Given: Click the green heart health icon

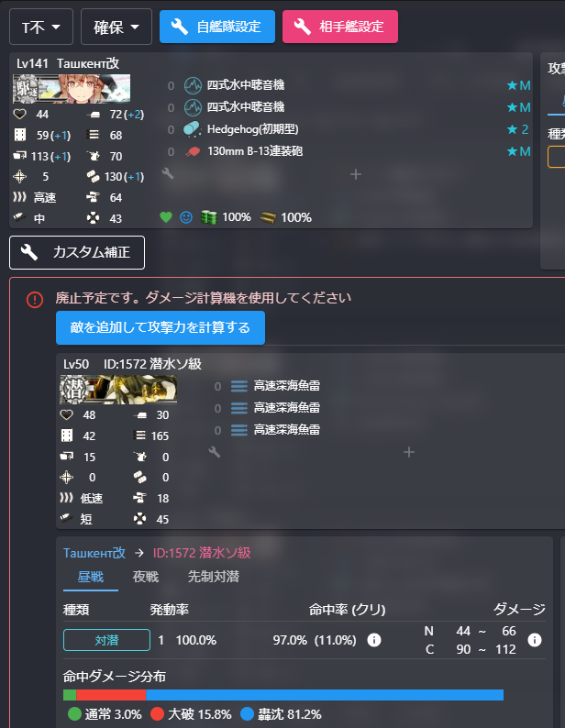Looking at the screenshot, I should pos(166,217).
